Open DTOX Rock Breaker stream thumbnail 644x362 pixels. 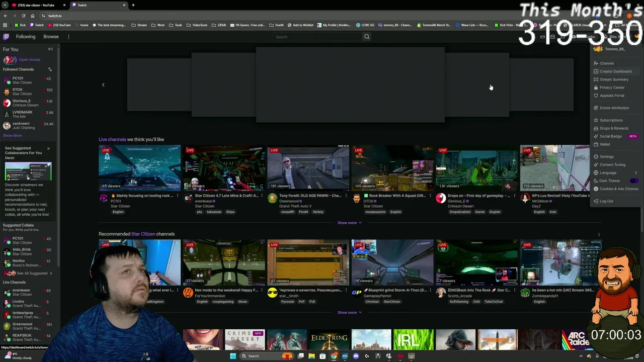tap(392, 168)
